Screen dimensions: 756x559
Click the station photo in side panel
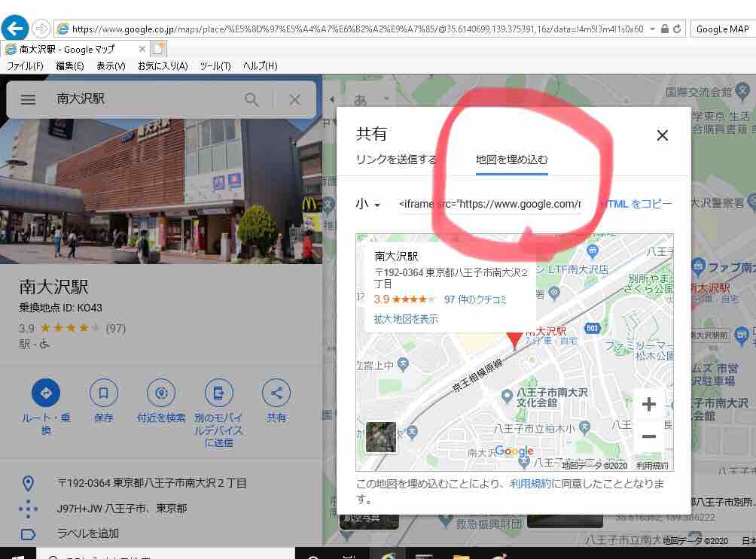(161, 191)
